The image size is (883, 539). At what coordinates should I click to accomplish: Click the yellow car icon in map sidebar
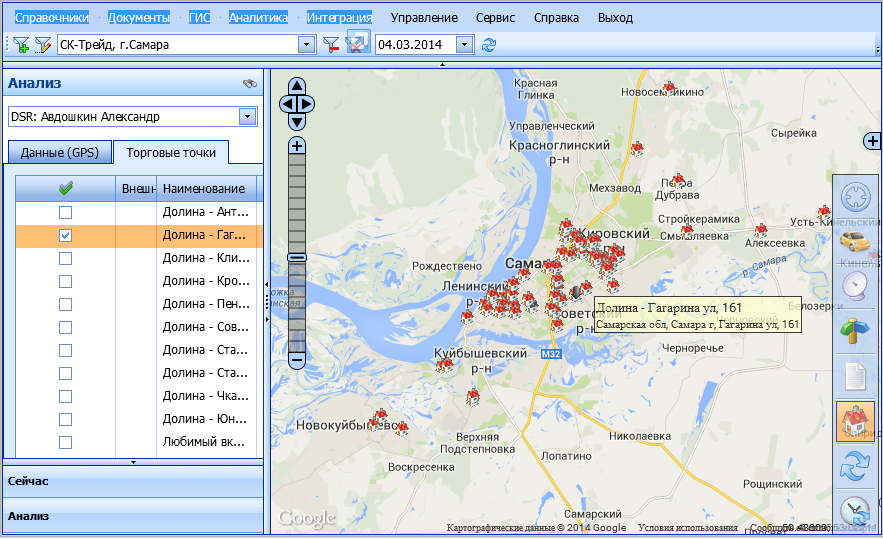click(855, 241)
